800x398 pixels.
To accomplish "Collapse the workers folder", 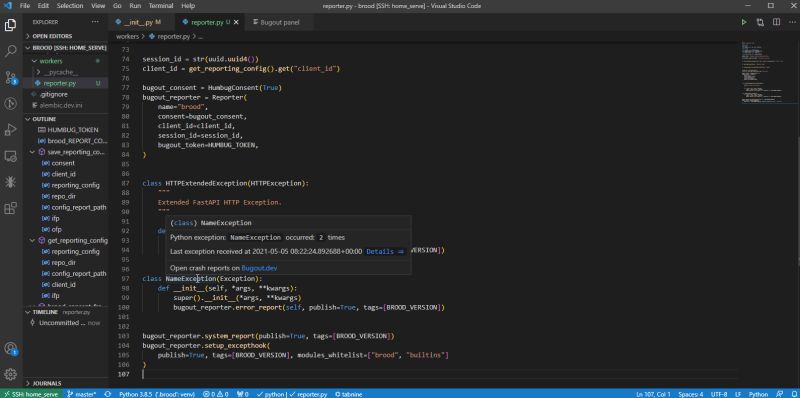I will 65,61.
